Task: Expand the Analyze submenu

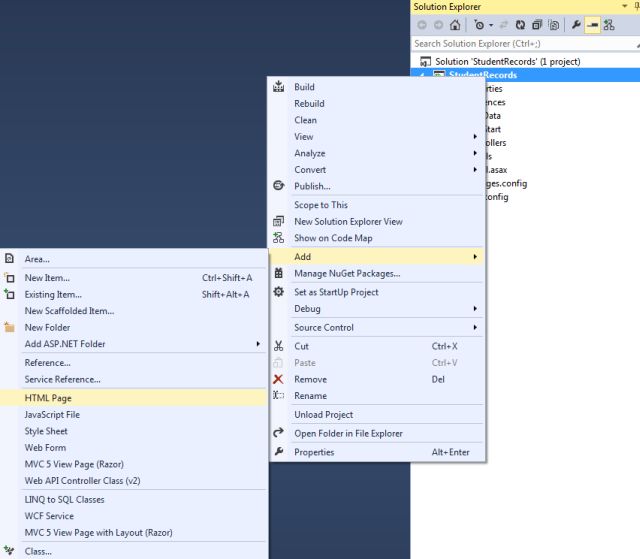Action: click(378, 153)
